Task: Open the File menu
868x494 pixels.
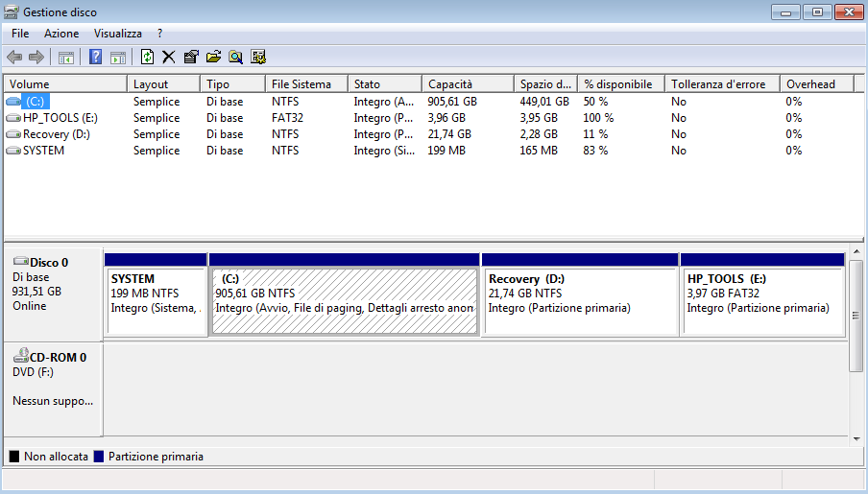Action: (x=20, y=34)
